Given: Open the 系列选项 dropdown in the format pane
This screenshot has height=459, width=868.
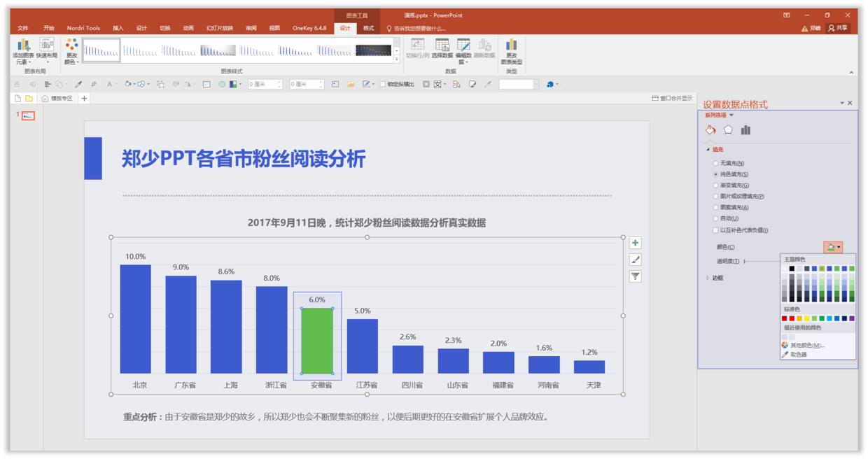Looking at the screenshot, I should click(722, 114).
